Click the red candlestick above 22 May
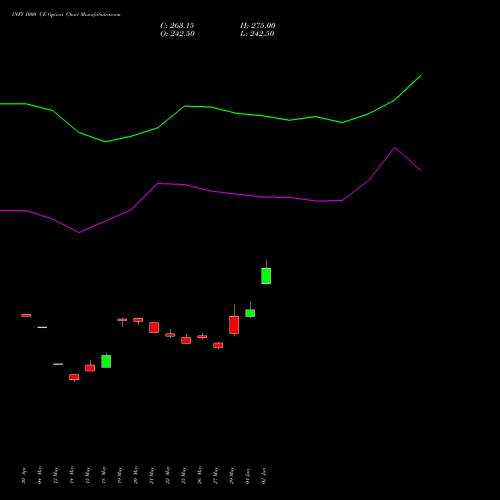 tap(170, 335)
